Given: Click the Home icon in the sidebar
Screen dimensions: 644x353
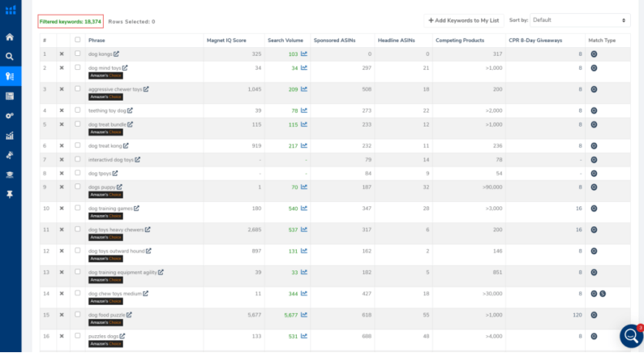Looking at the screenshot, I should 10,37.
